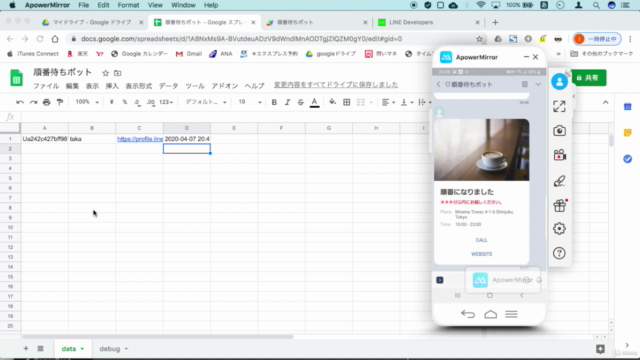
Task: Select cell A1 with the user ID
Action: click(x=44, y=139)
